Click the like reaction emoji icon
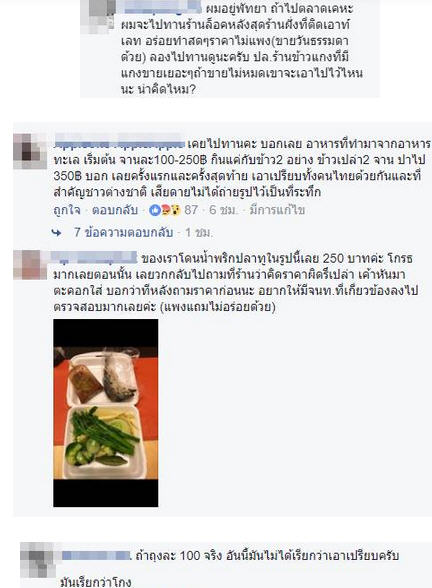This screenshot has height=588, width=432. [154, 210]
